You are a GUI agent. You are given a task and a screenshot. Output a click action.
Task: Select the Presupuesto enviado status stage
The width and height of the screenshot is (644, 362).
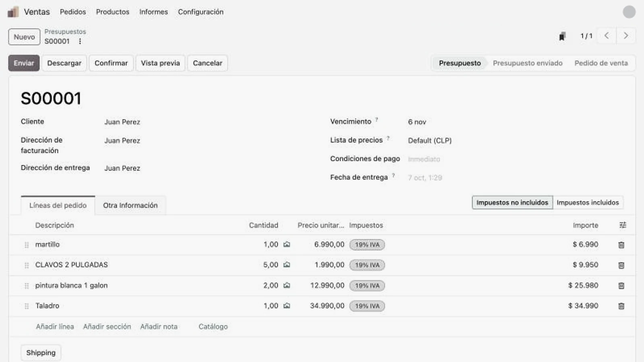[x=527, y=63]
